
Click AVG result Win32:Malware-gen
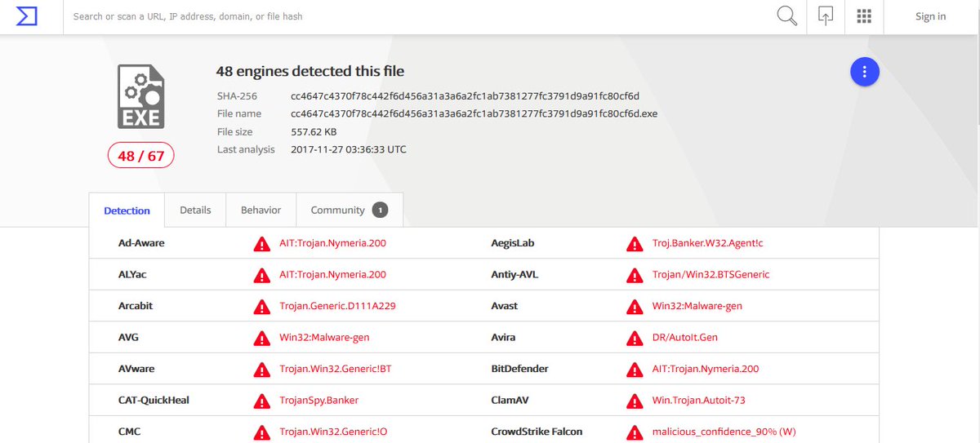point(324,338)
